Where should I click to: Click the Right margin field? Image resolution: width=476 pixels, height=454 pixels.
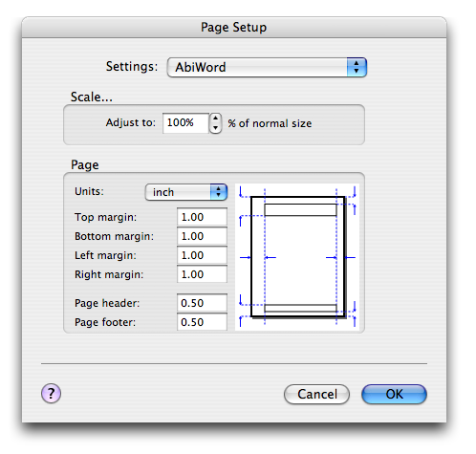202,274
